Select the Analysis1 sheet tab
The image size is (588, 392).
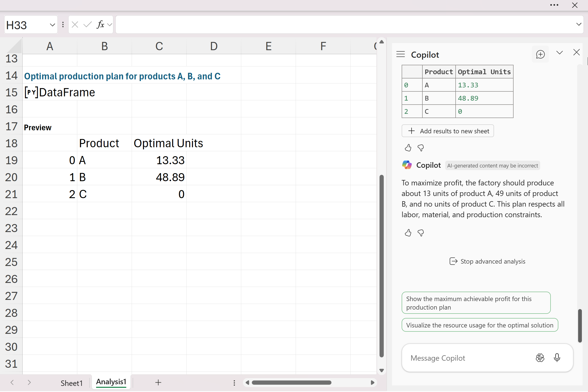(x=111, y=382)
